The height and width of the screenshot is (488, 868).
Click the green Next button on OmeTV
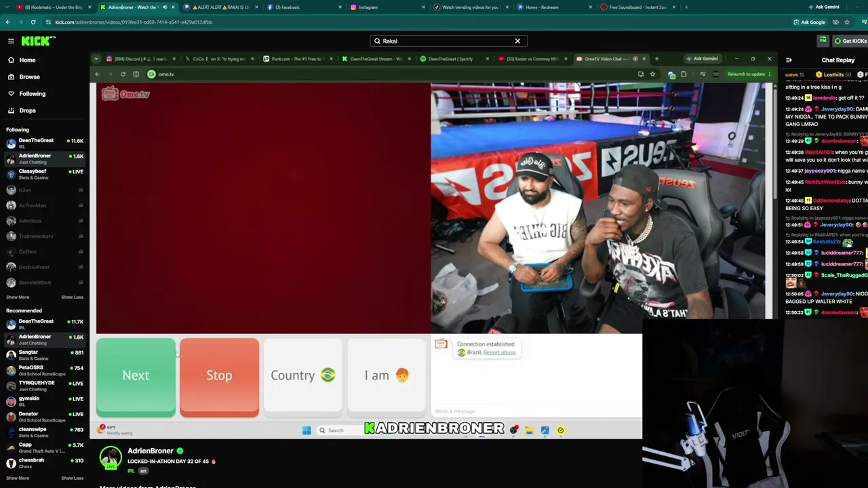point(136,376)
